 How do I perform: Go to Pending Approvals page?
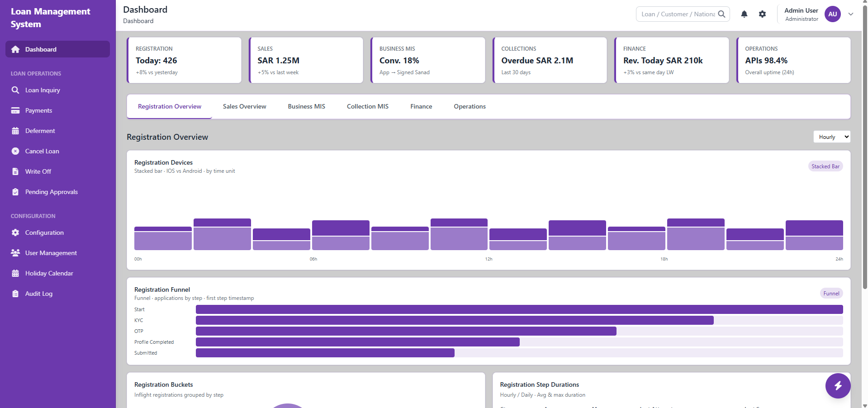point(51,192)
